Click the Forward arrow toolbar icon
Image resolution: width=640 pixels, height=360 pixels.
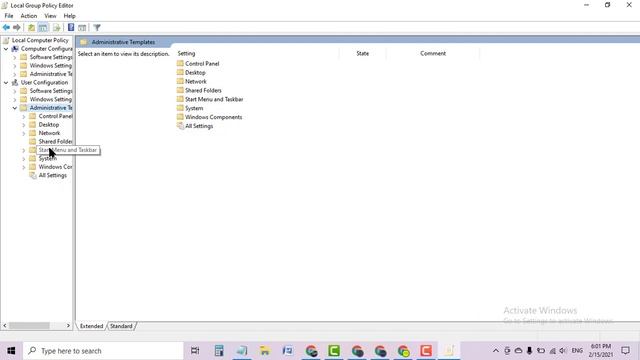click(17, 28)
